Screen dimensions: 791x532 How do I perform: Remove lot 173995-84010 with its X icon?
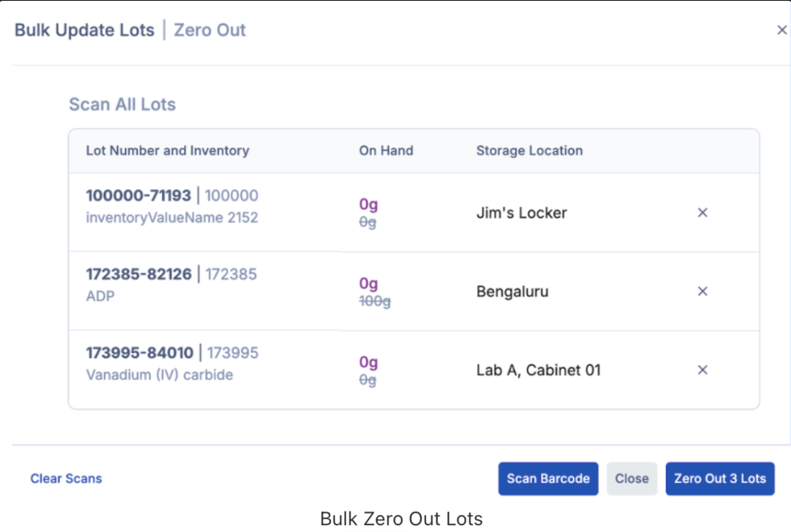click(702, 370)
